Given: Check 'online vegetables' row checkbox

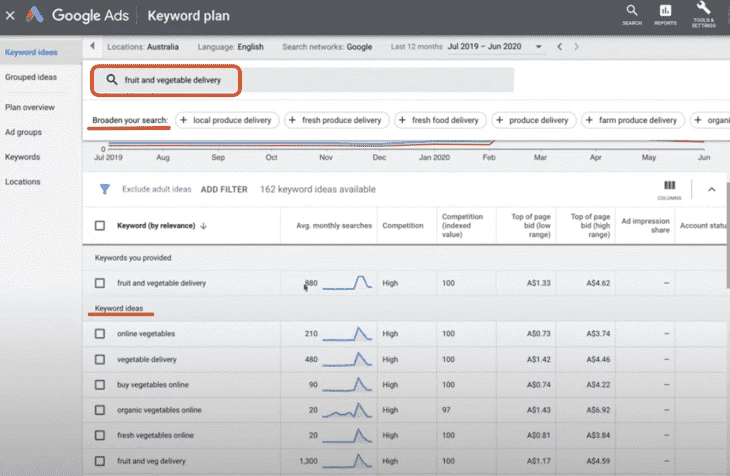Looking at the screenshot, I should pos(100,333).
